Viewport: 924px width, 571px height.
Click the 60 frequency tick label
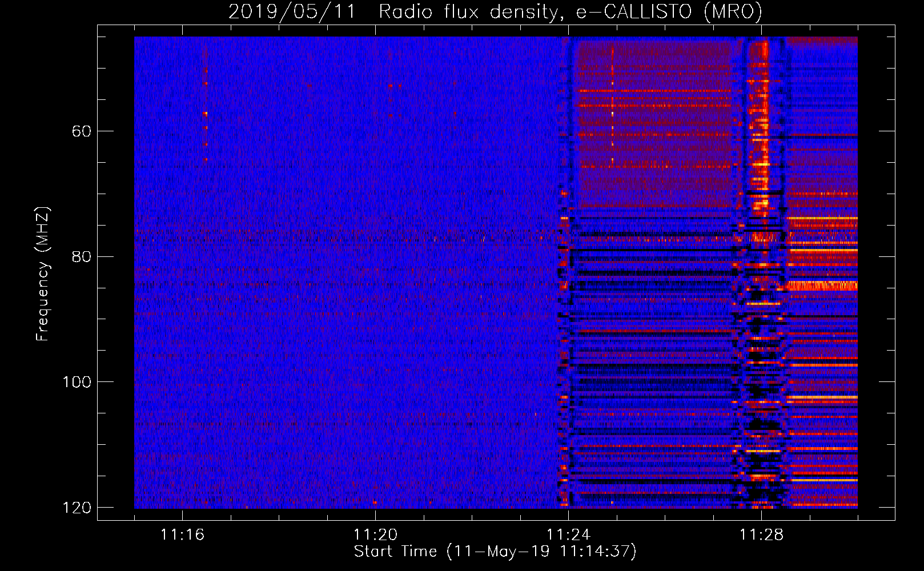(x=82, y=131)
